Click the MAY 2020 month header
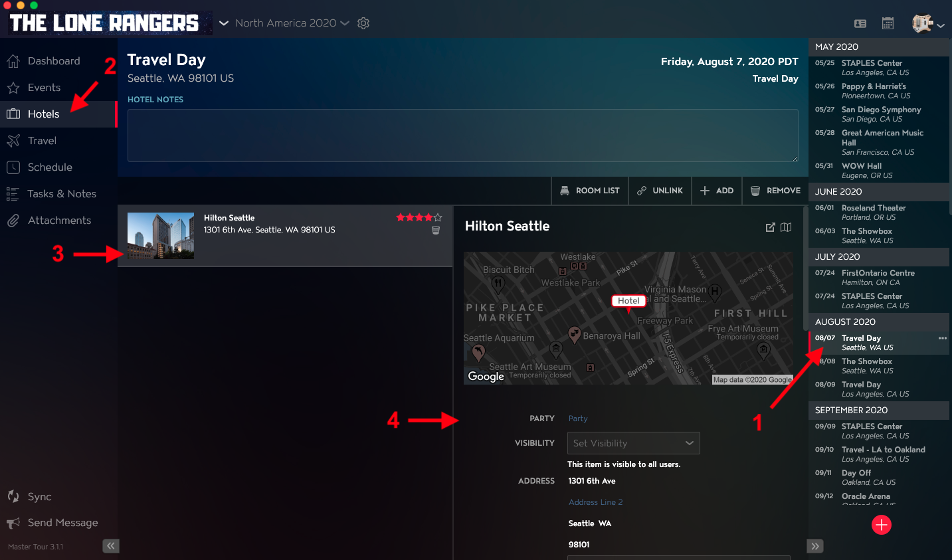 tap(879, 47)
